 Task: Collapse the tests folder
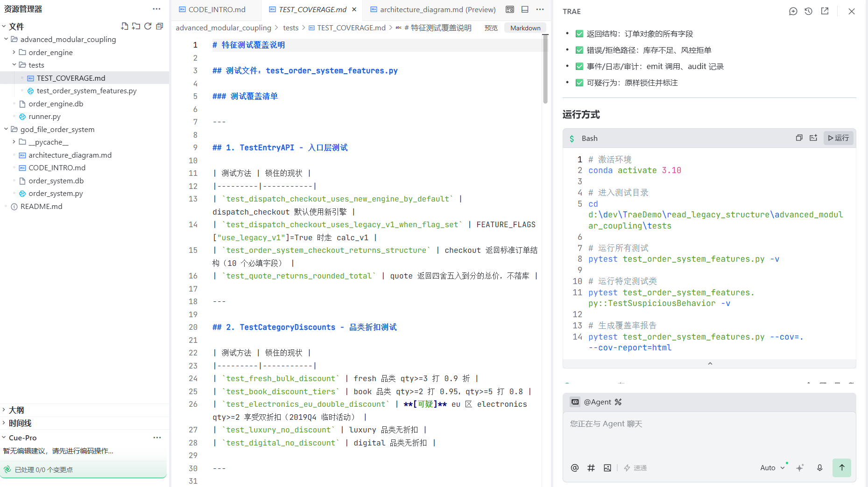(14, 65)
